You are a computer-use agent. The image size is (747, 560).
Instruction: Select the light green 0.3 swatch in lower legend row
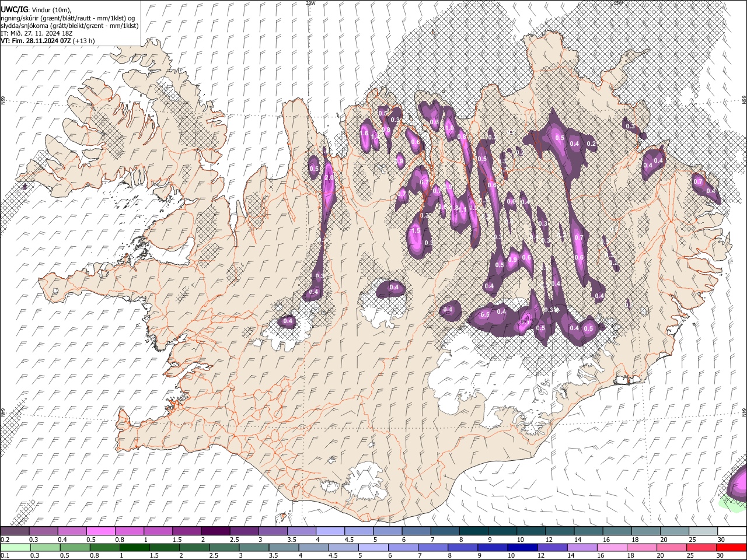[44, 547]
